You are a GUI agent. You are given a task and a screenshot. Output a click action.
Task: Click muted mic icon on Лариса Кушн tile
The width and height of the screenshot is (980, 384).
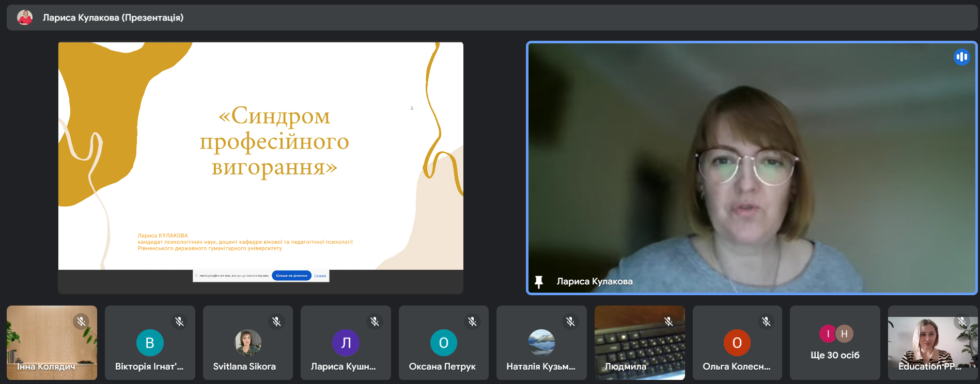(375, 322)
